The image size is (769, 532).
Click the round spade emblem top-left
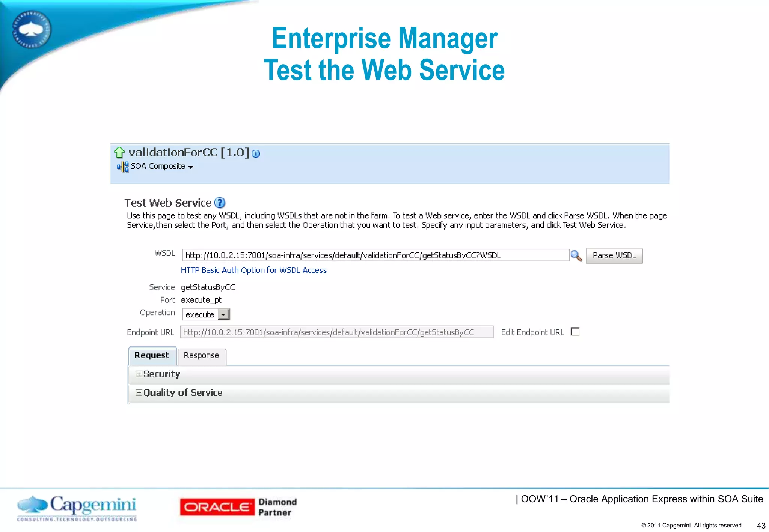tap(31, 29)
